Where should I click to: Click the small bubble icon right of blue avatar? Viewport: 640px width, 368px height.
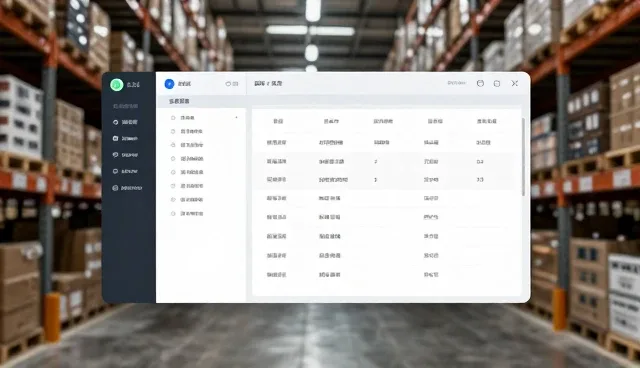coord(228,84)
